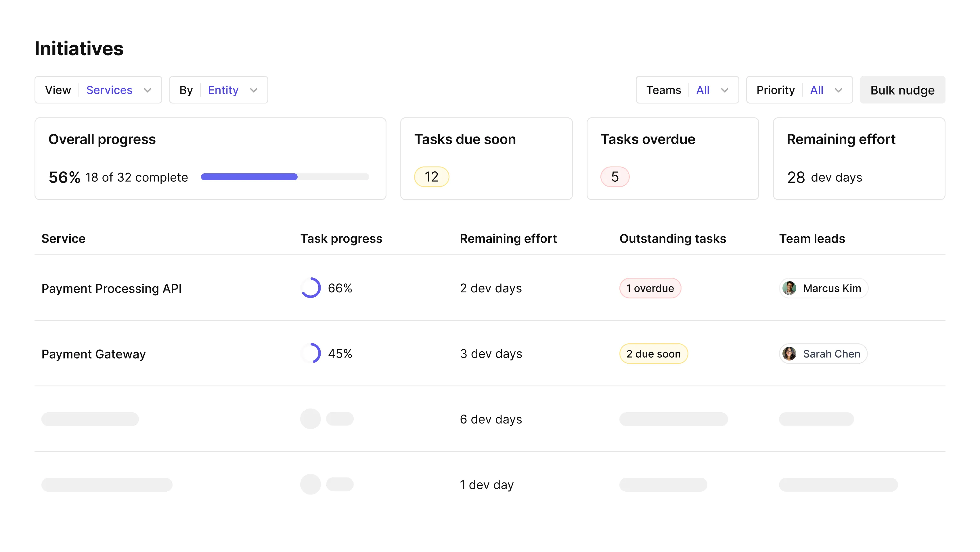980x552 pixels.
Task: Click the 66% progress ring icon
Action: 311,288
